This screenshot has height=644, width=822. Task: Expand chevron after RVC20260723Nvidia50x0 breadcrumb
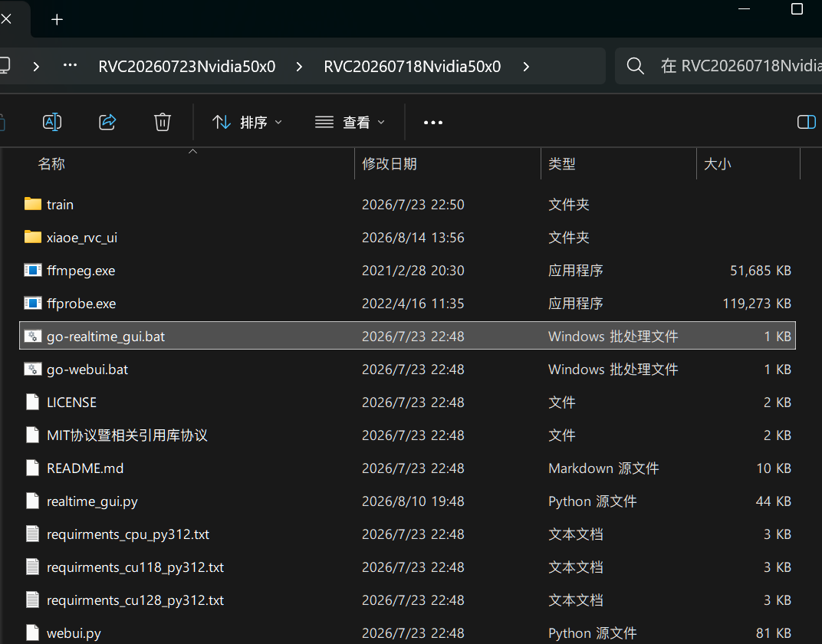pos(299,67)
